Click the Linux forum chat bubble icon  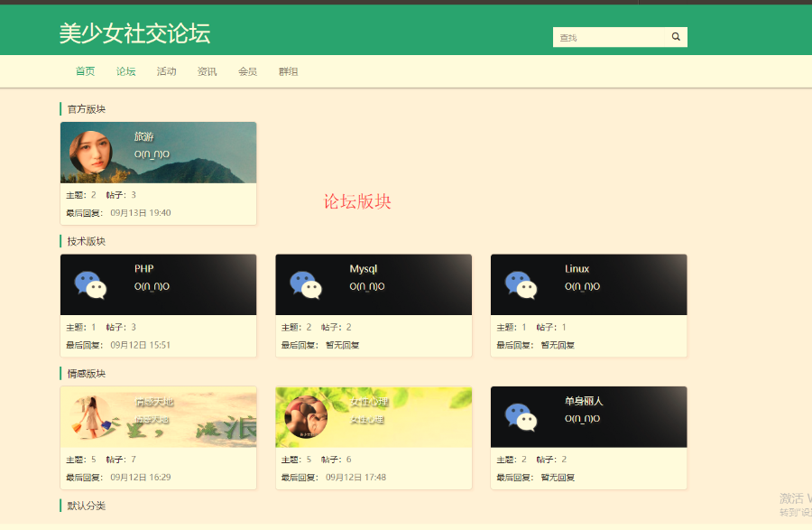521,284
